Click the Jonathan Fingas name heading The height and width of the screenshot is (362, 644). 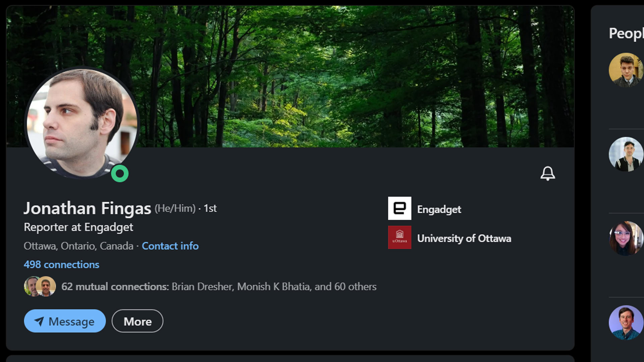(x=87, y=208)
